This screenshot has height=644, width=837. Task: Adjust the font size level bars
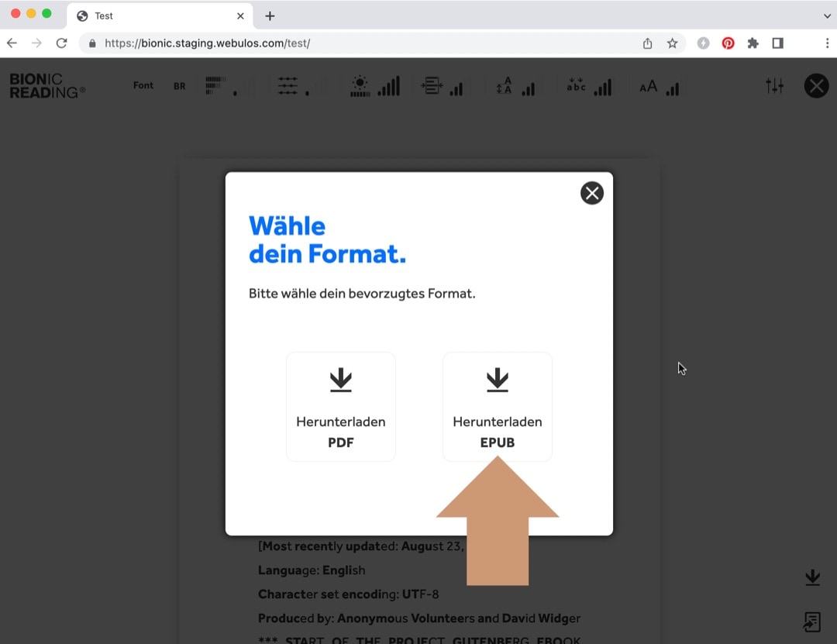click(673, 88)
